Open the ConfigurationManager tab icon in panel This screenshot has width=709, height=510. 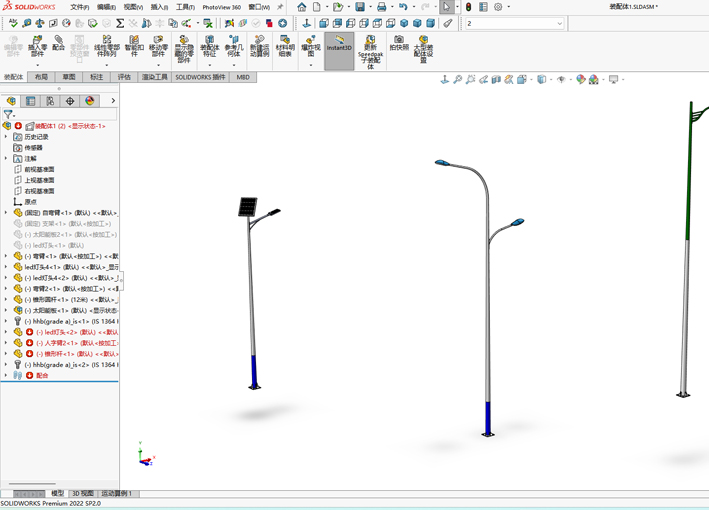pos(50,101)
